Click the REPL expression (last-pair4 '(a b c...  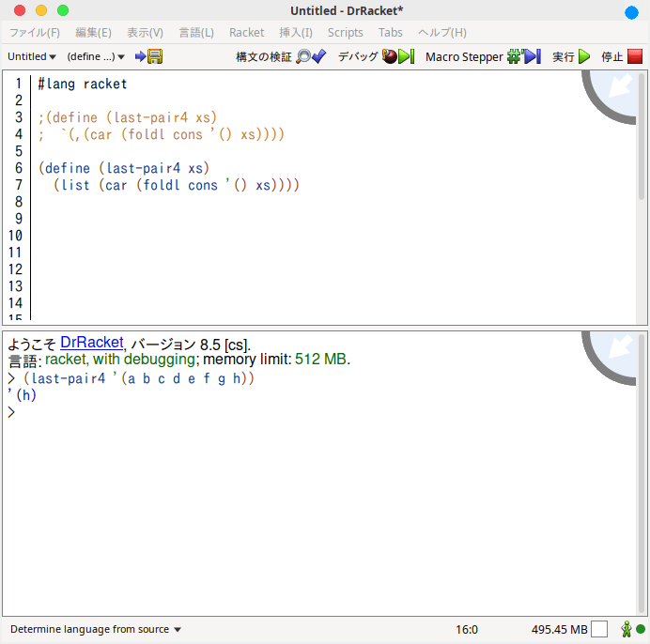click(x=138, y=378)
